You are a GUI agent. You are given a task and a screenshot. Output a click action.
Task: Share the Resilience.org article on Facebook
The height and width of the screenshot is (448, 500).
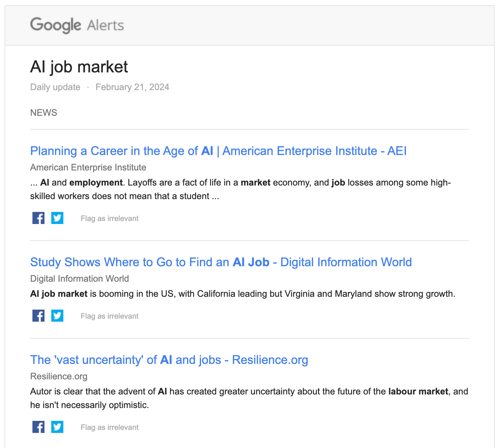click(x=38, y=427)
